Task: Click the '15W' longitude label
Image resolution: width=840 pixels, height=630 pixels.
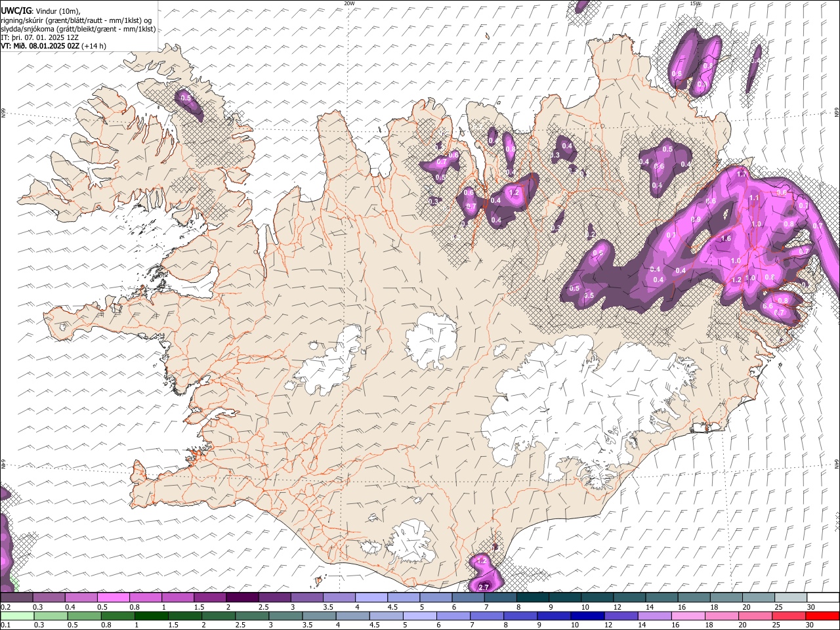Action: point(695,3)
